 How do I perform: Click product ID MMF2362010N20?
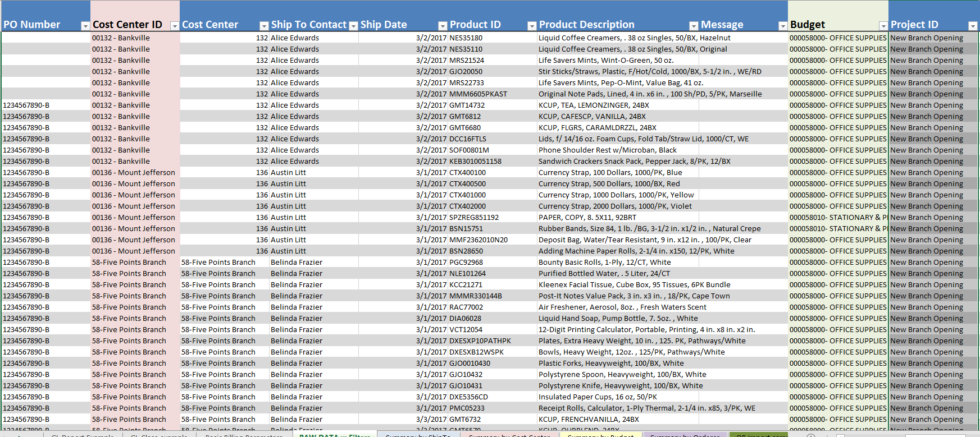[x=478, y=240]
